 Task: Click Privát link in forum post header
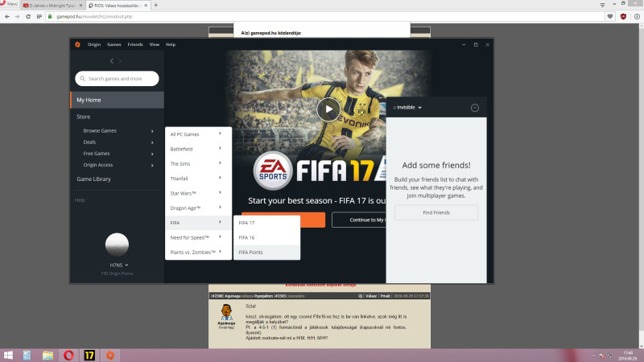click(385, 296)
